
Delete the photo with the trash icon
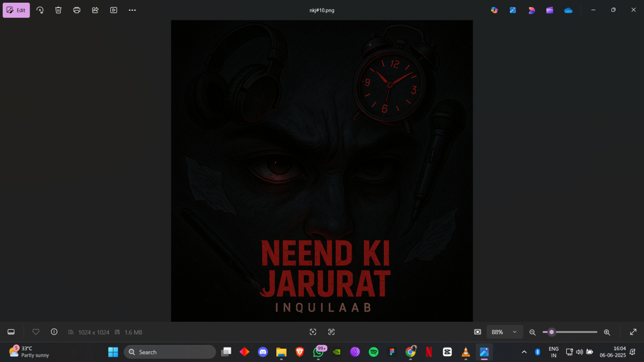(x=58, y=10)
